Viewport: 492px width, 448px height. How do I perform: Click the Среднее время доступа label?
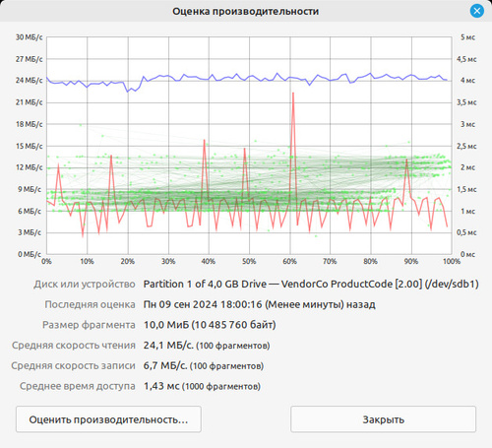tap(78, 386)
